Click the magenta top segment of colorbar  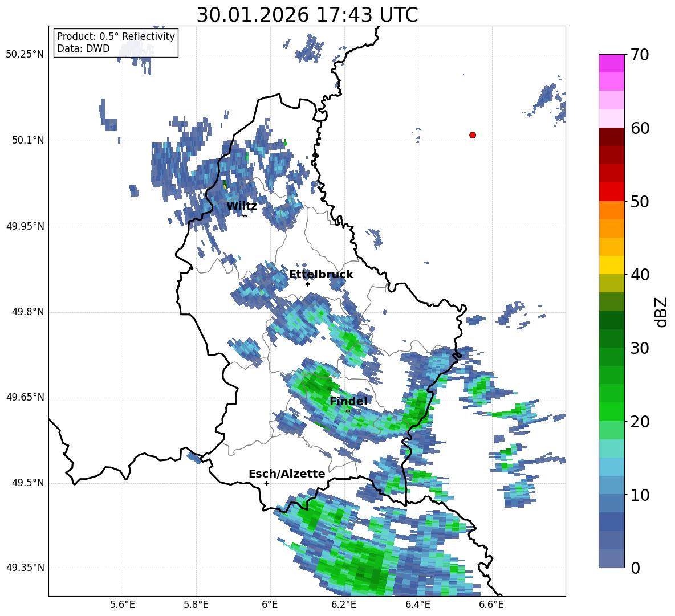(x=611, y=63)
